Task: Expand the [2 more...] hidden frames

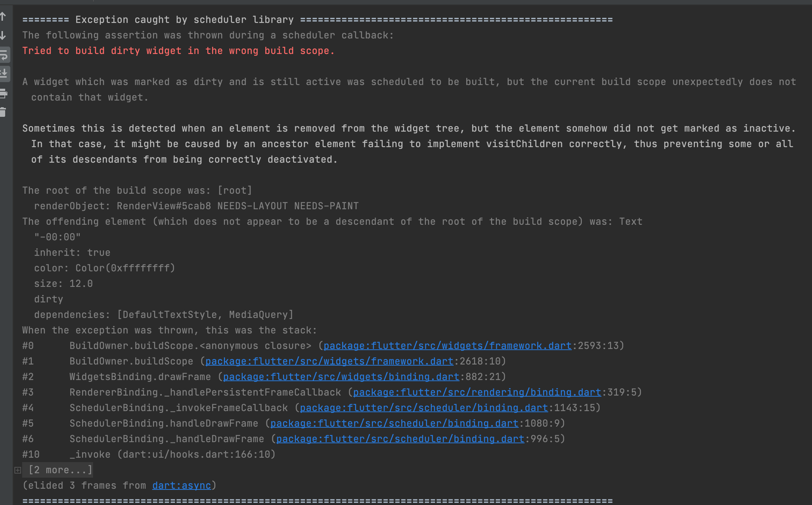Action: pyautogui.click(x=60, y=470)
